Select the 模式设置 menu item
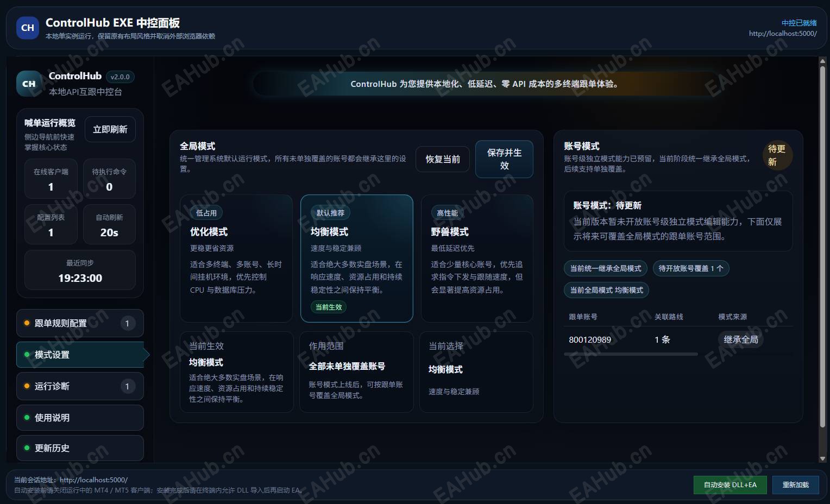This screenshot has height=504, width=830. [x=80, y=355]
